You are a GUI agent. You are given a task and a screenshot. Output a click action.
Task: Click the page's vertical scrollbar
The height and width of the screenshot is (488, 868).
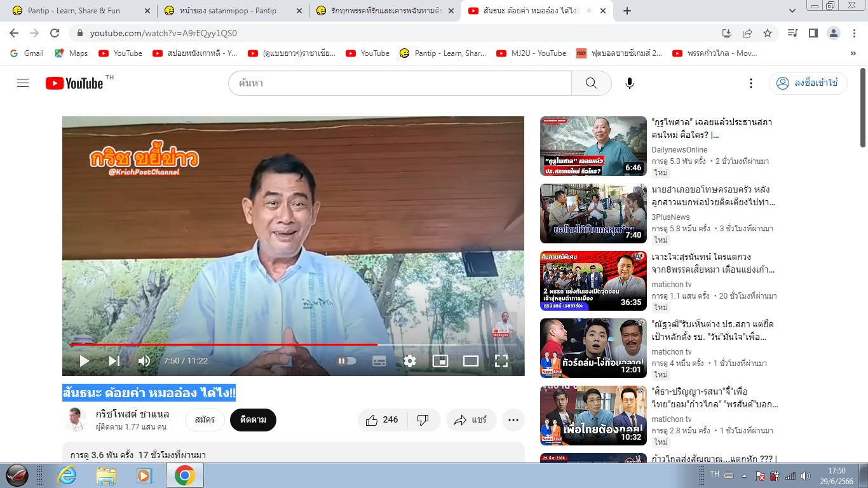(x=863, y=108)
